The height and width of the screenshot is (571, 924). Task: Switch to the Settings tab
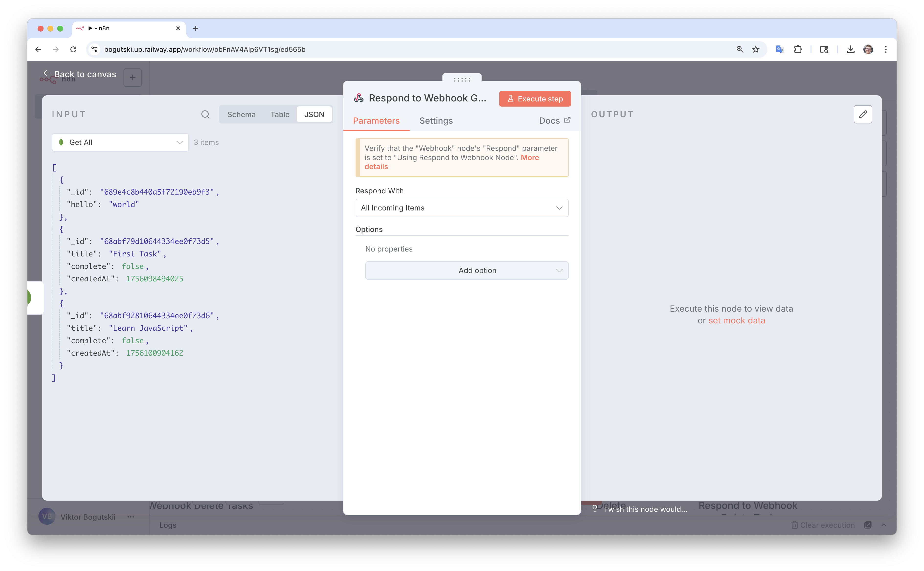436,121
